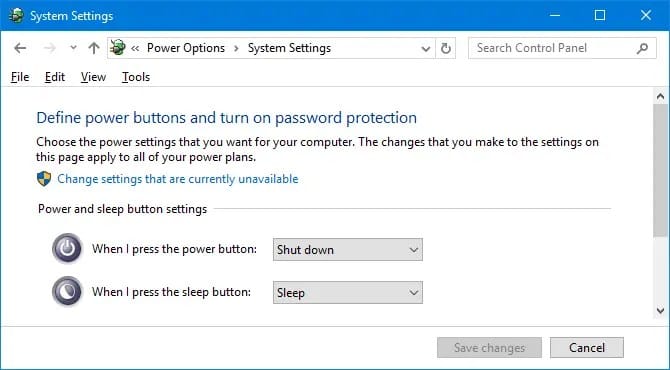The width and height of the screenshot is (670, 370).
Task: Click the UAC shield icon
Action: pos(44,179)
